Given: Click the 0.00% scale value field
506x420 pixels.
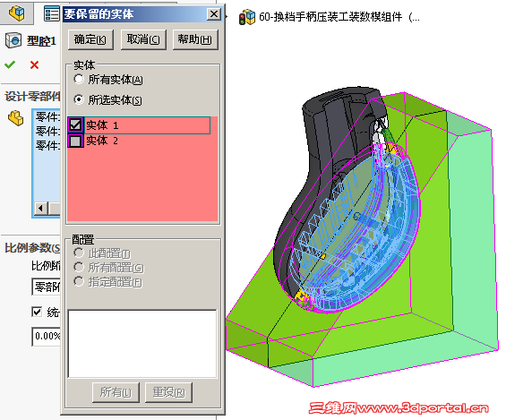Looking at the screenshot, I should pyautogui.click(x=47, y=337).
